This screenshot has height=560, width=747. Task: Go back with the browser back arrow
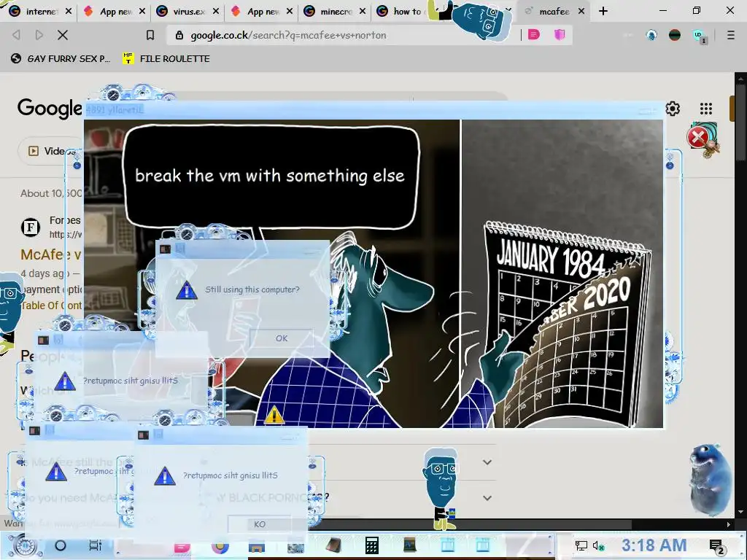(x=16, y=35)
